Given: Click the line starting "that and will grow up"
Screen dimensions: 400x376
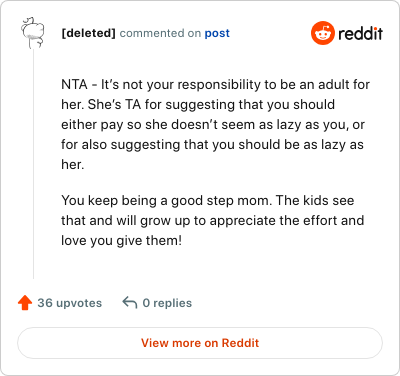Looking at the screenshot, I should click(x=212, y=221).
